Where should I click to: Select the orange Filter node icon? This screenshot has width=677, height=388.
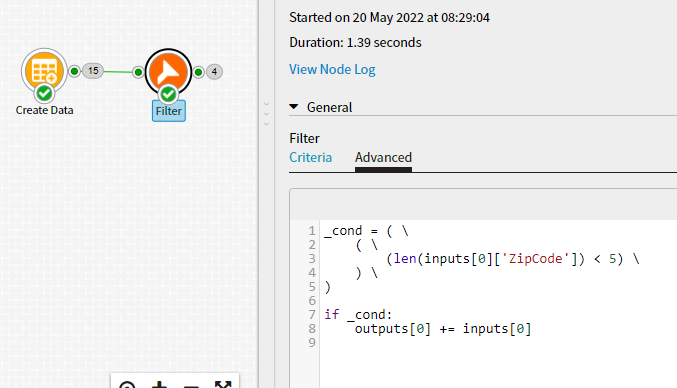point(168,72)
